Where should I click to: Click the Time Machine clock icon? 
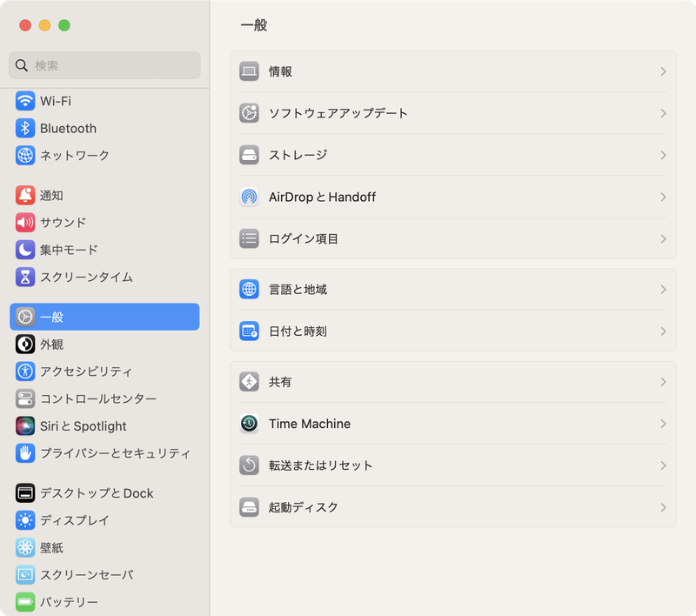[x=249, y=424]
